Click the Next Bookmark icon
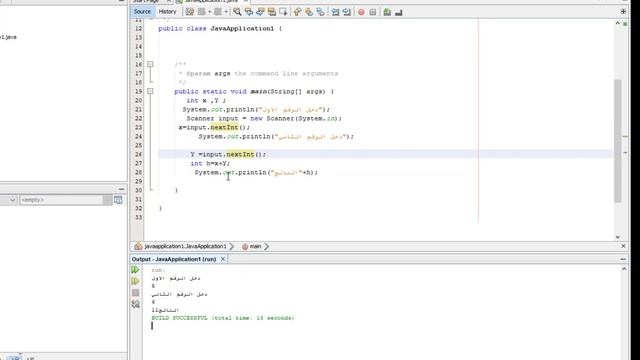The width and height of the screenshot is (640, 360). click(x=309, y=12)
